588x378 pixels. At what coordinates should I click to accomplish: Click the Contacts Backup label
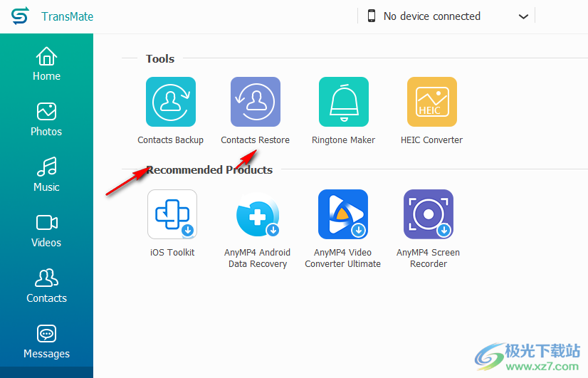(171, 140)
